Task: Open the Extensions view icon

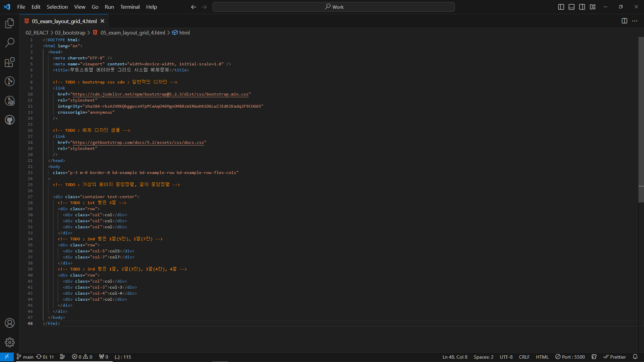Action: click(10, 62)
